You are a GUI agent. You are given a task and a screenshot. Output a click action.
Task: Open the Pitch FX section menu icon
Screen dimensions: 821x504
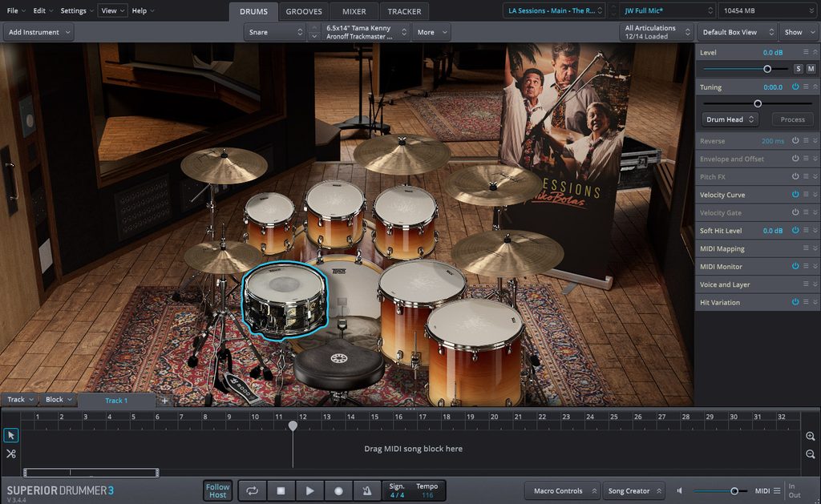806,176
